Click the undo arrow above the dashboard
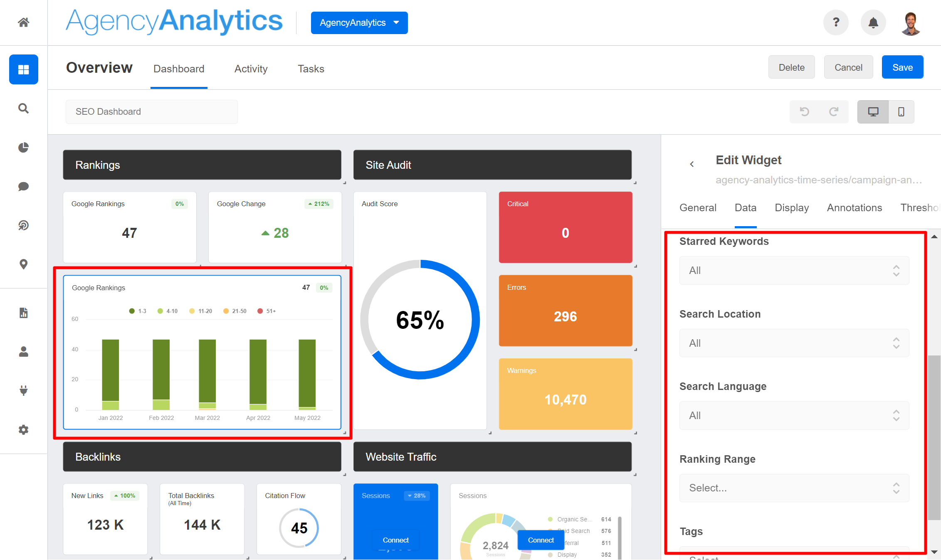The width and height of the screenshot is (941, 560). pyautogui.click(x=805, y=111)
